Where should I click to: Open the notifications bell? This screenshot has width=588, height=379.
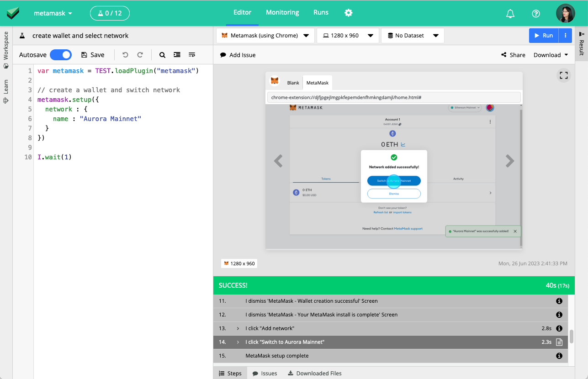510,14
